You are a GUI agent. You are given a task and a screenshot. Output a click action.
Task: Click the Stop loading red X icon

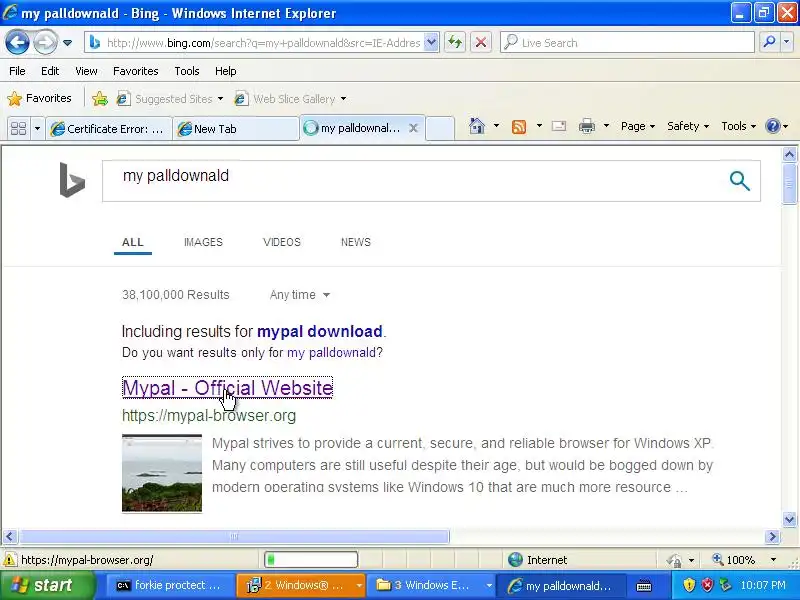(x=481, y=43)
